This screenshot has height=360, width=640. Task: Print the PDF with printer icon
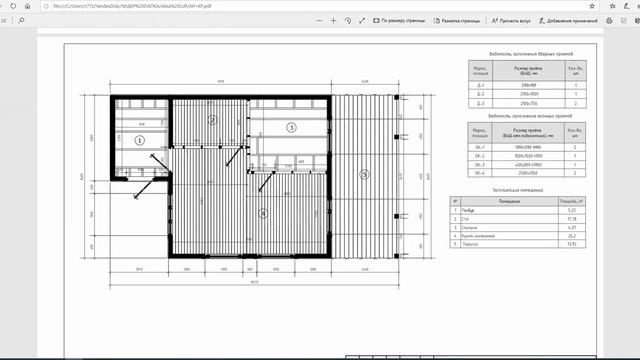(x=609, y=20)
